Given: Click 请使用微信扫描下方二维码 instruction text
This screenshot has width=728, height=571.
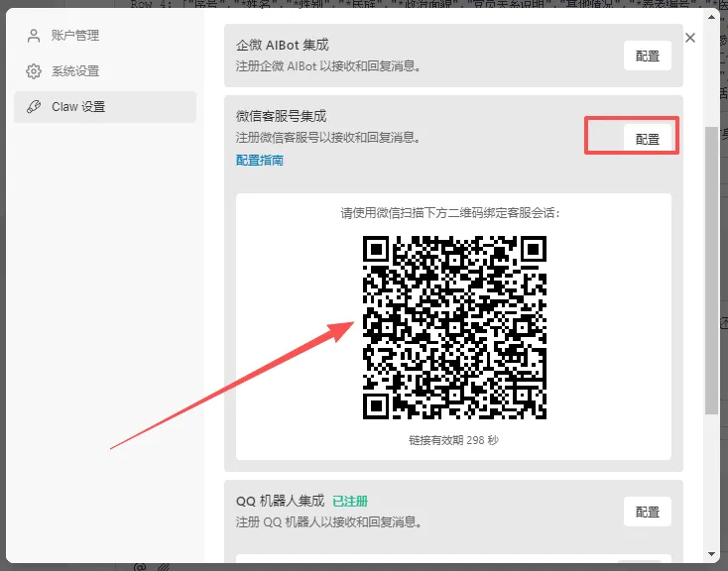Looking at the screenshot, I should point(450,213).
